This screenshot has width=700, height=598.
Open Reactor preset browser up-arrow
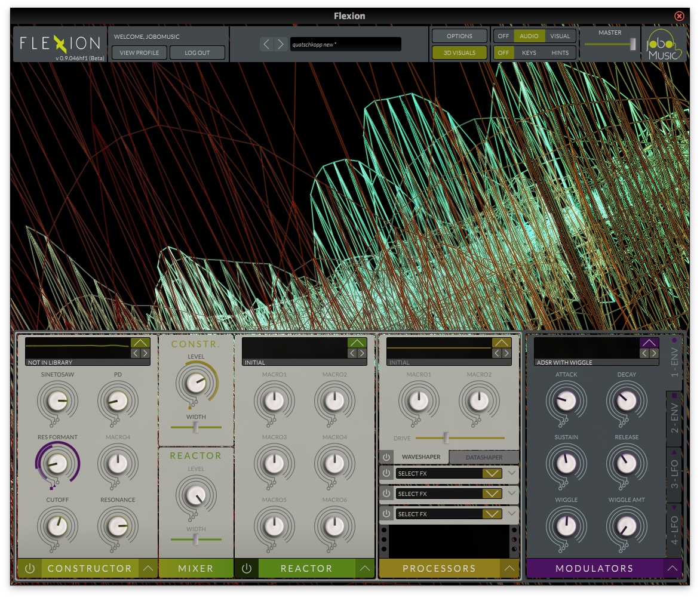[357, 343]
